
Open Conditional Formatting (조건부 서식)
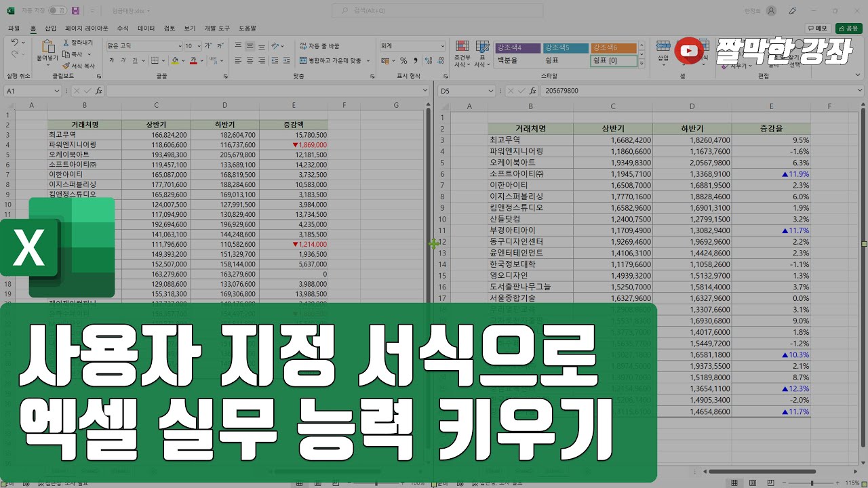[462, 54]
